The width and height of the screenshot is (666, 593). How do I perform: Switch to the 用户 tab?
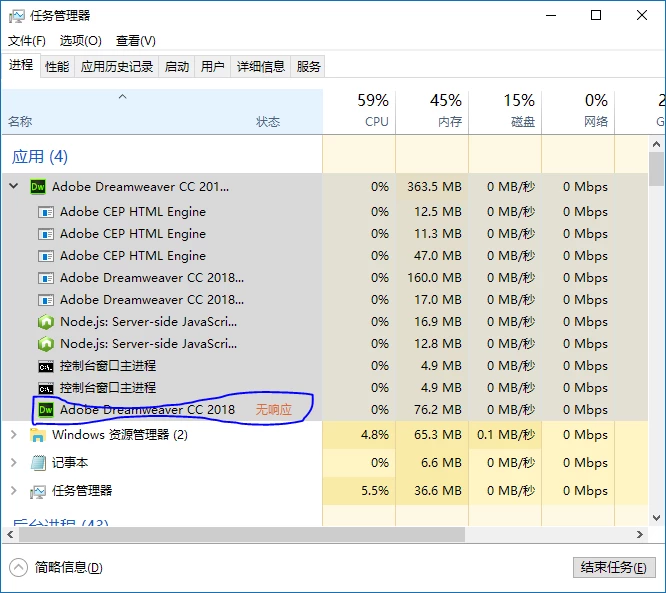(212, 67)
